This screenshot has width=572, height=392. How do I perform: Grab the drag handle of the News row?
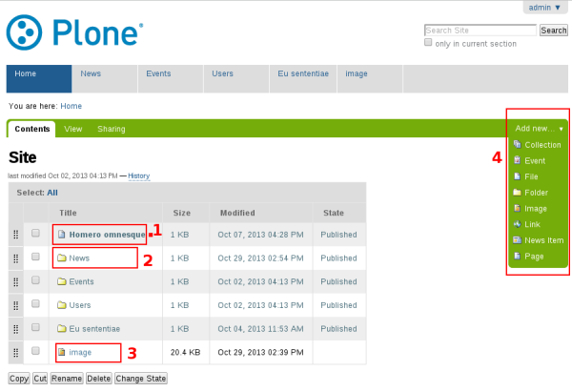15,258
